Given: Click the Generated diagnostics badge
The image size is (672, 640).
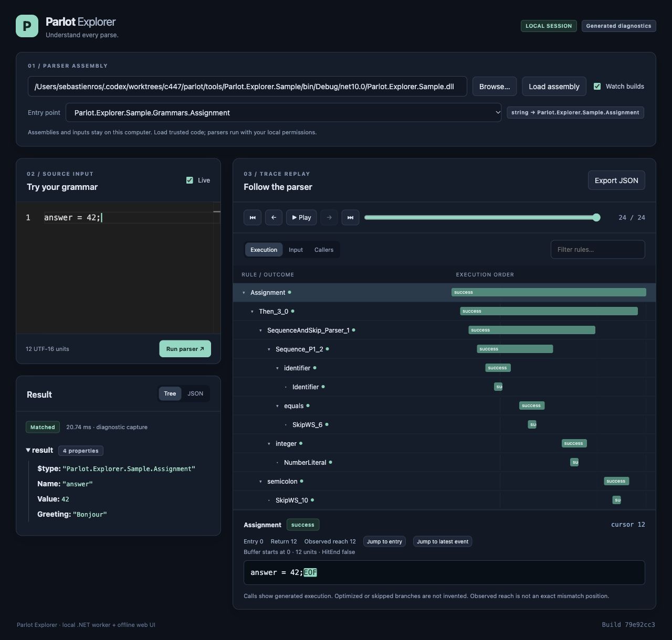Looking at the screenshot, I should point(618,26).
